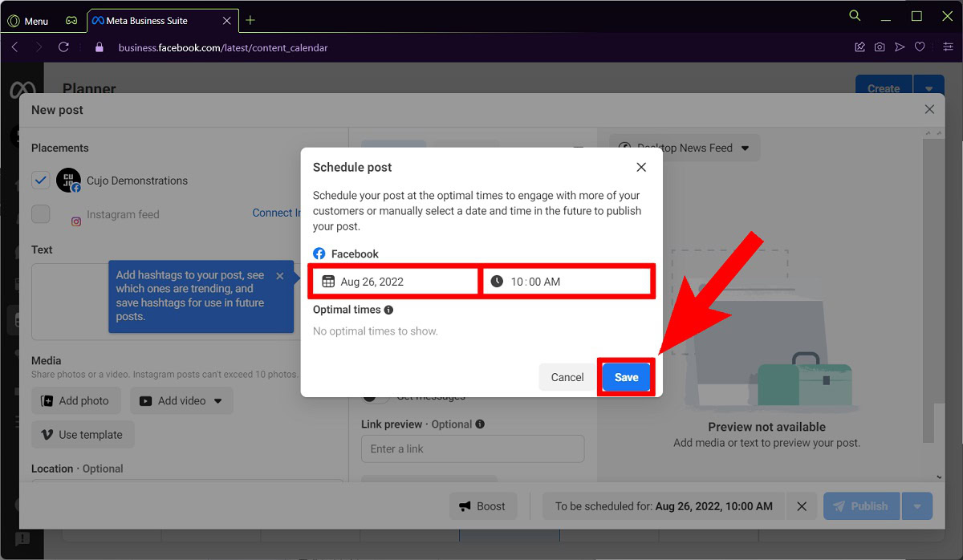
Task: Click the clock icon in time field
Action: [497, 282]
